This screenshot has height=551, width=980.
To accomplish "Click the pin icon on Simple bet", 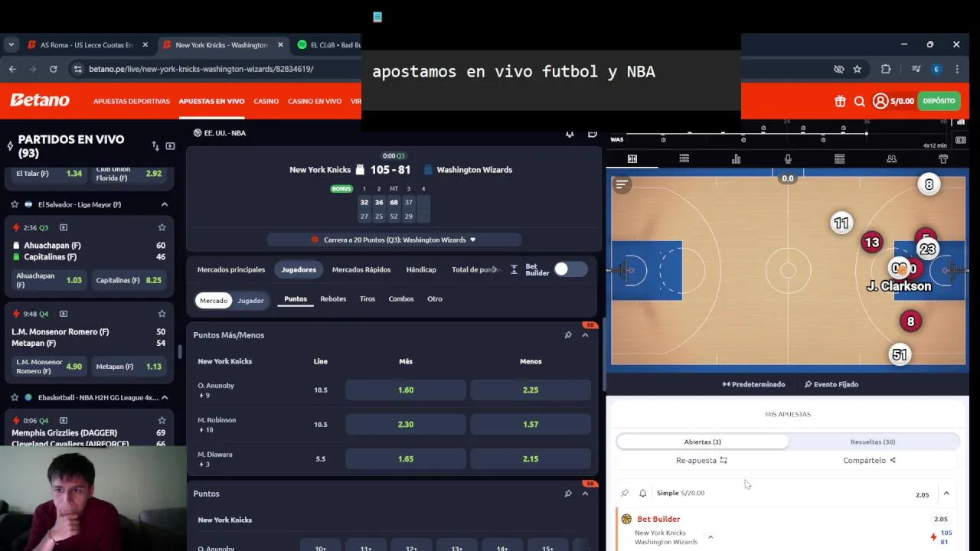I will pyautogui.click(x=625, y=494).
